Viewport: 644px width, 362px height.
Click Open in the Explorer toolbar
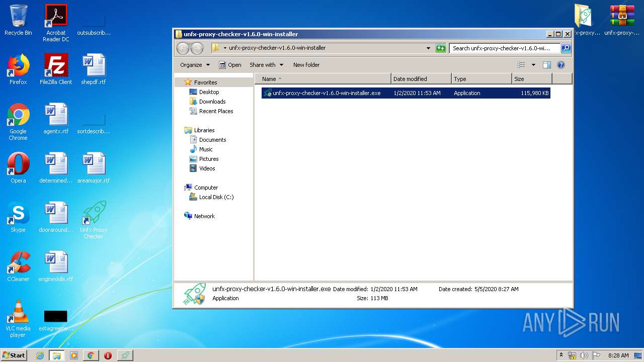(230, 65)
